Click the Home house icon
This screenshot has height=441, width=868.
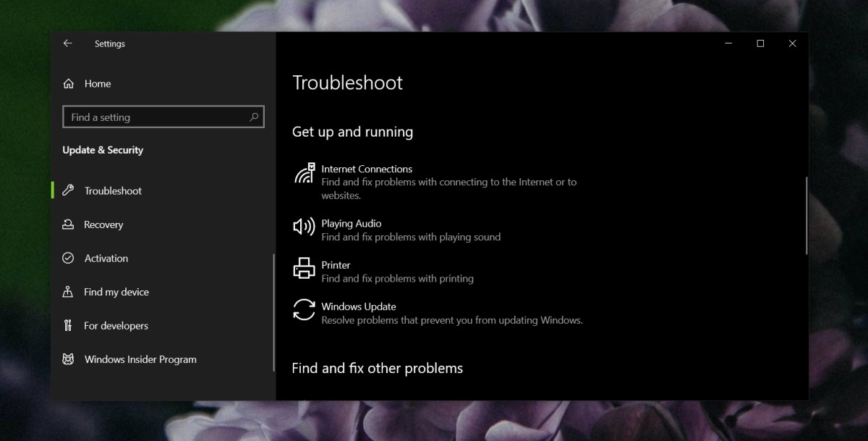[x=69, y=84]
